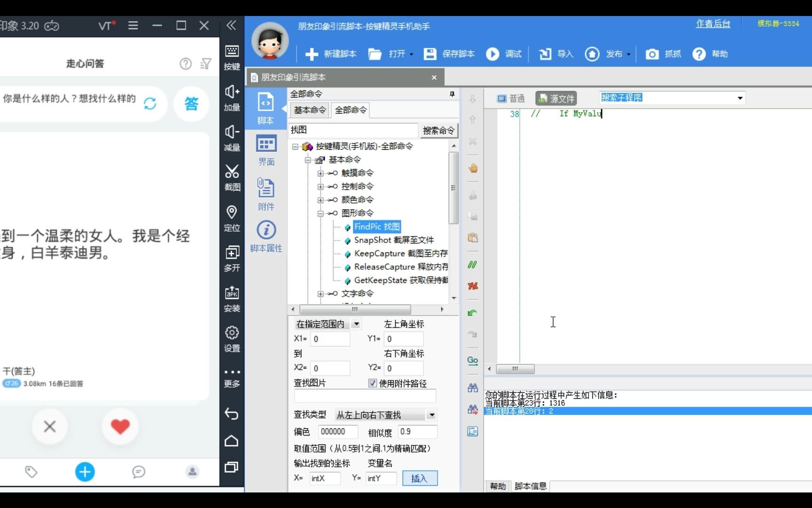Open the 作者后台 link
Image resolution: width=812 pixels, height=508 pixels.
point(713,24)
